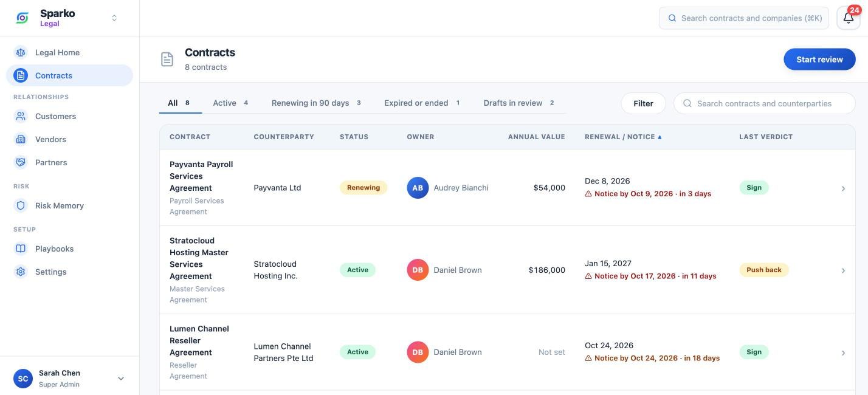Switch to the Active tab
This screenshot has height=395, width=868.
(x=230, y=103)
